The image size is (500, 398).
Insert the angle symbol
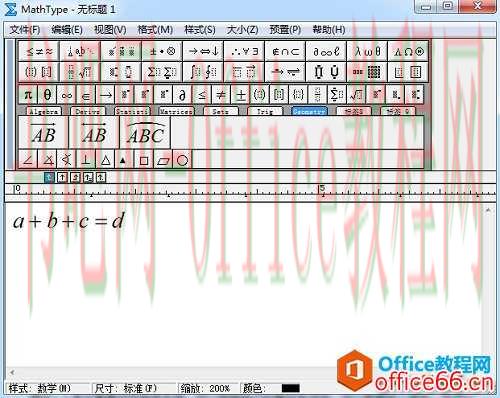(x=28, y=160)
